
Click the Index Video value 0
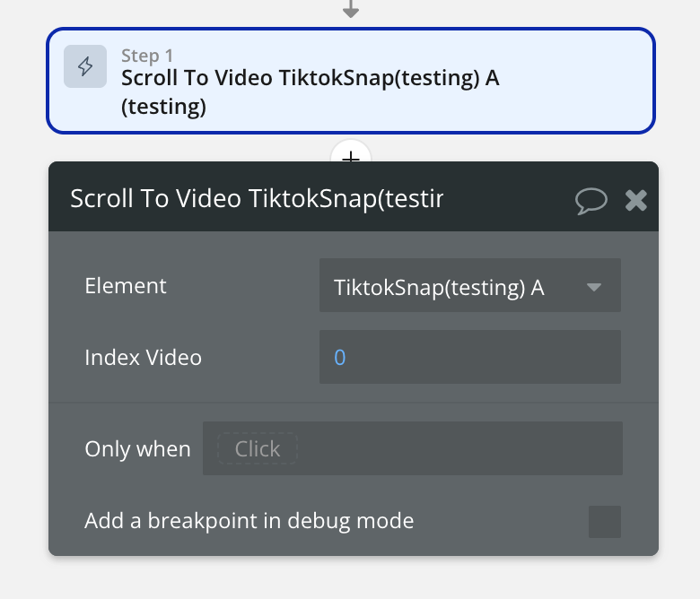340,357
